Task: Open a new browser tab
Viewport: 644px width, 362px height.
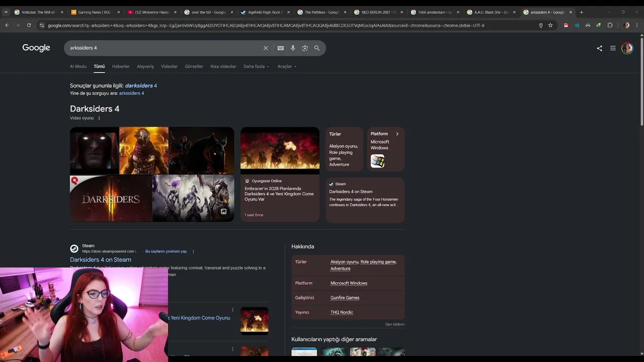Action: click(x=582, y=12)
